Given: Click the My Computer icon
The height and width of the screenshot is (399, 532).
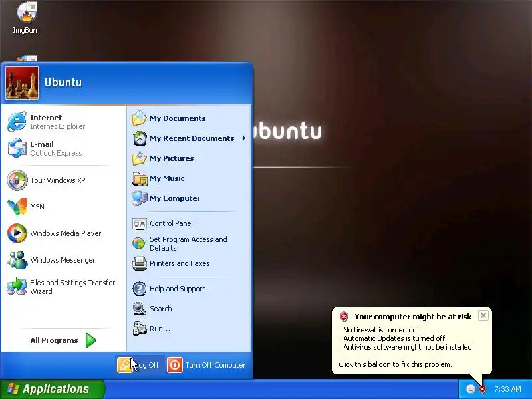Looking at the screenshot, I should tap(140, 198).
